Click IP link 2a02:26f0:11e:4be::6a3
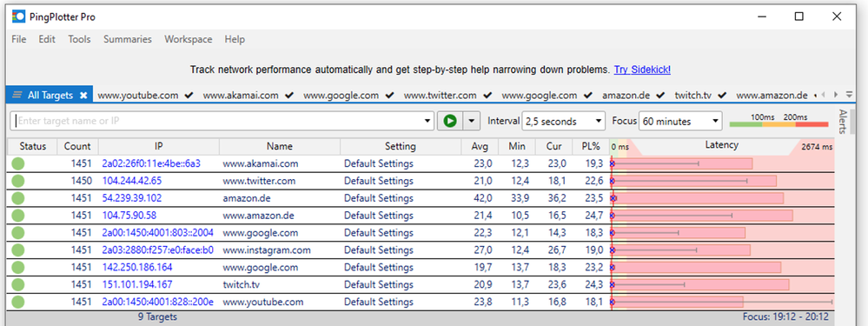This screenshot has height=326, width=868. point(151,163)
